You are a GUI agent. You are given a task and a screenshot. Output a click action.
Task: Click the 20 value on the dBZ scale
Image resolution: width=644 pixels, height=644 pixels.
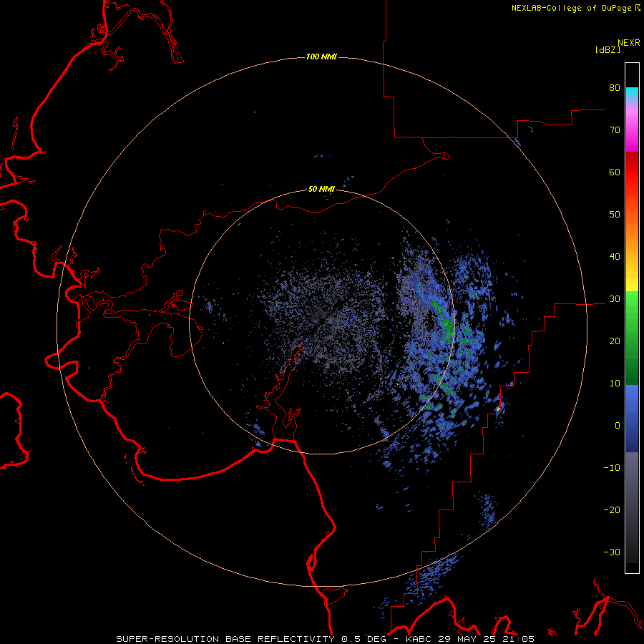coord(615,341)
